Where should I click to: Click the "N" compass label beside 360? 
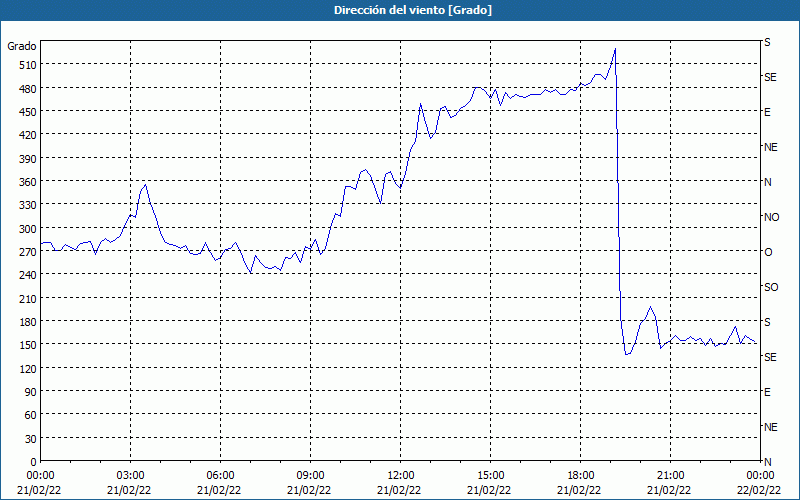pyautogui.click(x=767, y=182)
